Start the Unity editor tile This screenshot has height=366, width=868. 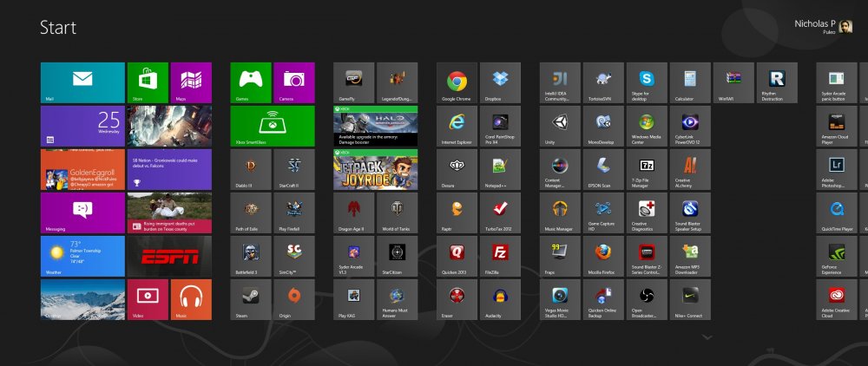(x=560, y=126)
